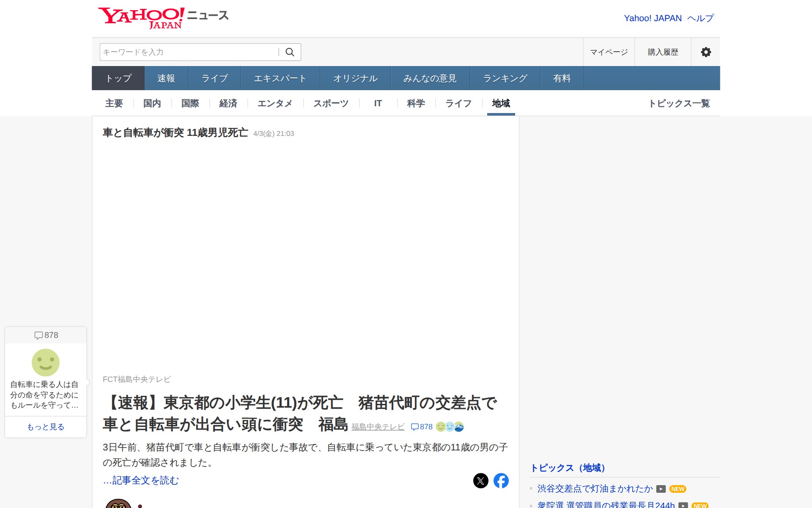Click もっと見る in comment widget
The width and height of the screenshot is (812, 508).
tap(46, 427)
